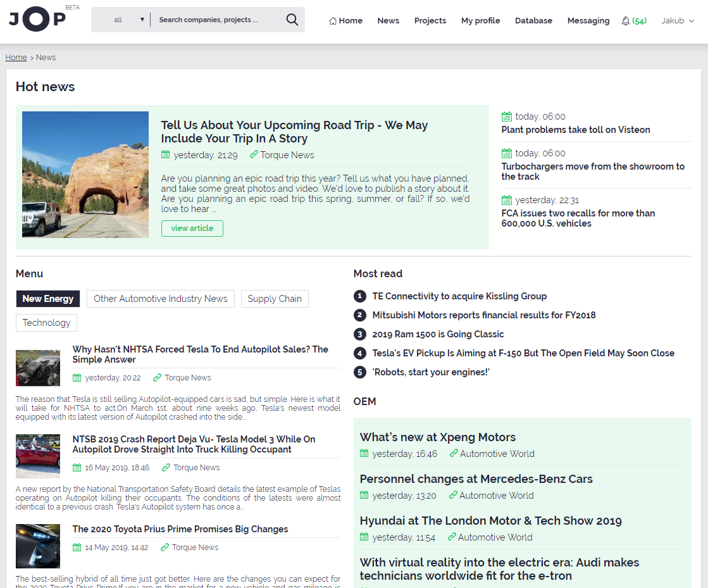Screen dimensions: 708x588
Task: Open the Database section
Action: coord(533,21)
